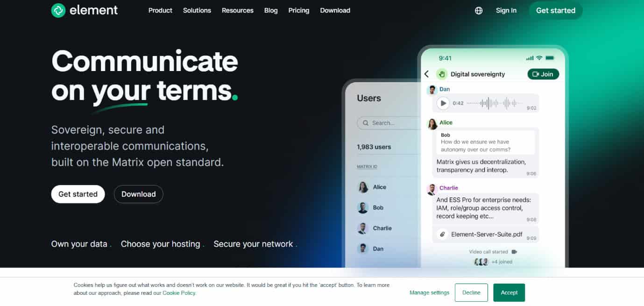The image size is (644, 306).
Task: Open the Cookie Policy link
Action: 179,293
